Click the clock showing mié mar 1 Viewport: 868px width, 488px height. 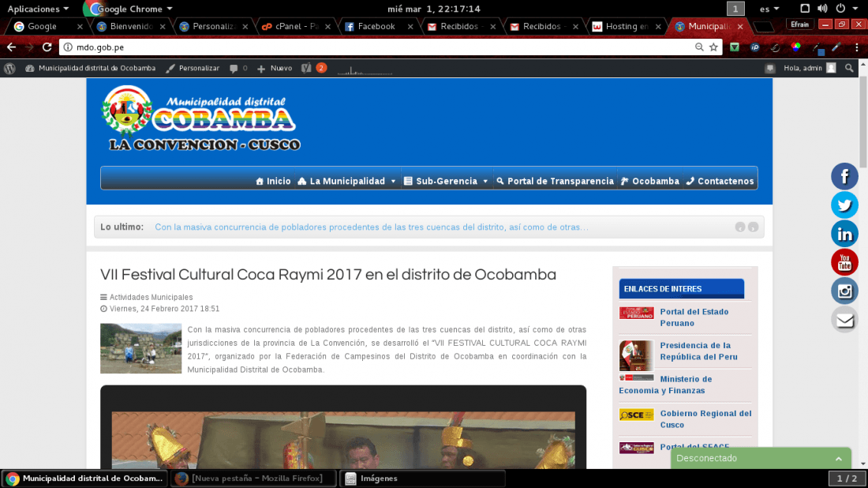pyautogui.click(x=434, y=9)
